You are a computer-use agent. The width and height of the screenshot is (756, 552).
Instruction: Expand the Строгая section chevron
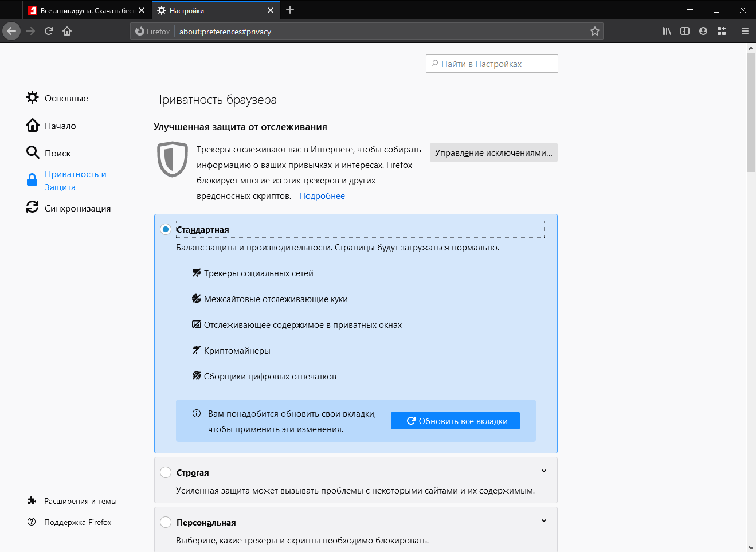tap(543, 470)
